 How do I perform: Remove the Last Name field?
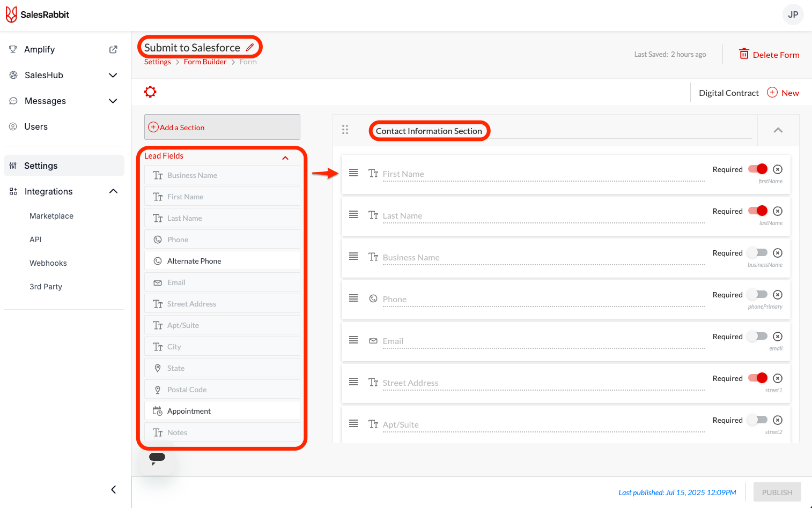[x=778, y=211]
